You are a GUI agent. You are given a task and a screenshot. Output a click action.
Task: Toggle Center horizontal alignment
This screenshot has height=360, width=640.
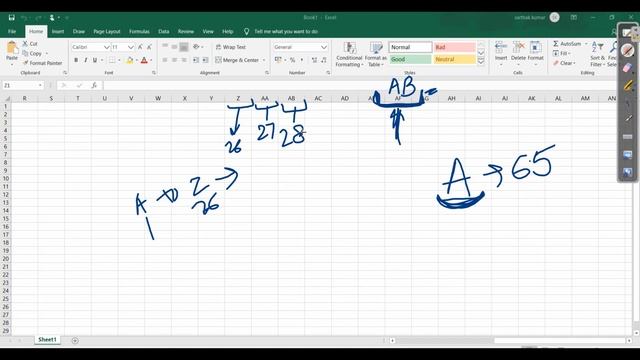(174, 60)
